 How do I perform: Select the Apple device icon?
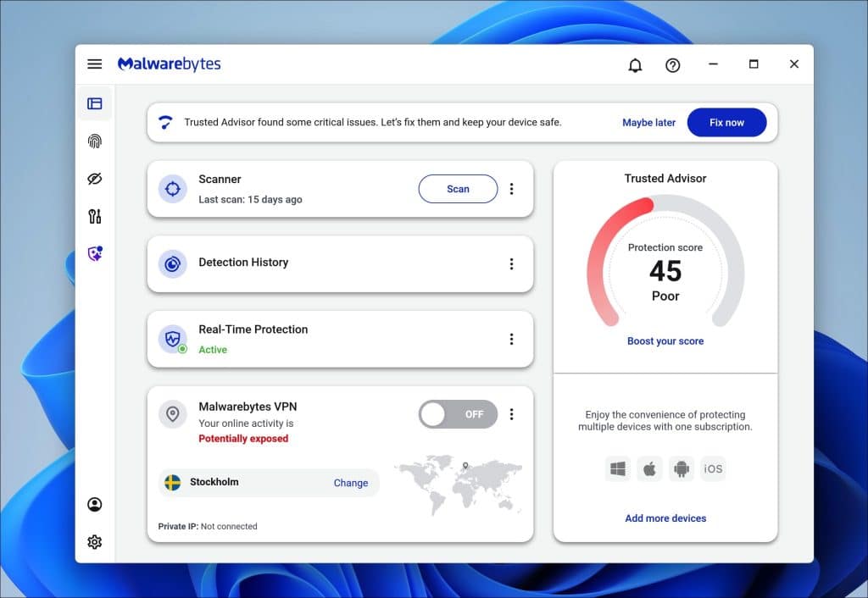pos(649,468)
